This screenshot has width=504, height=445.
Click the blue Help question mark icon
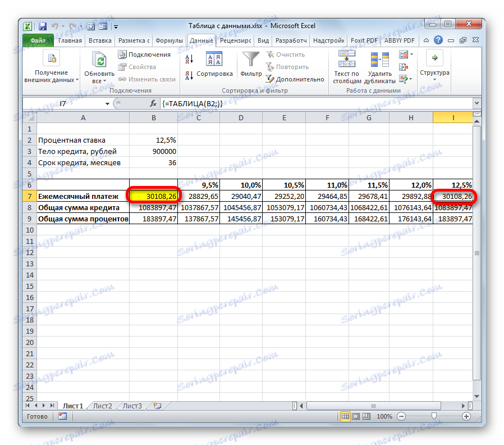[x=438, y=40]
